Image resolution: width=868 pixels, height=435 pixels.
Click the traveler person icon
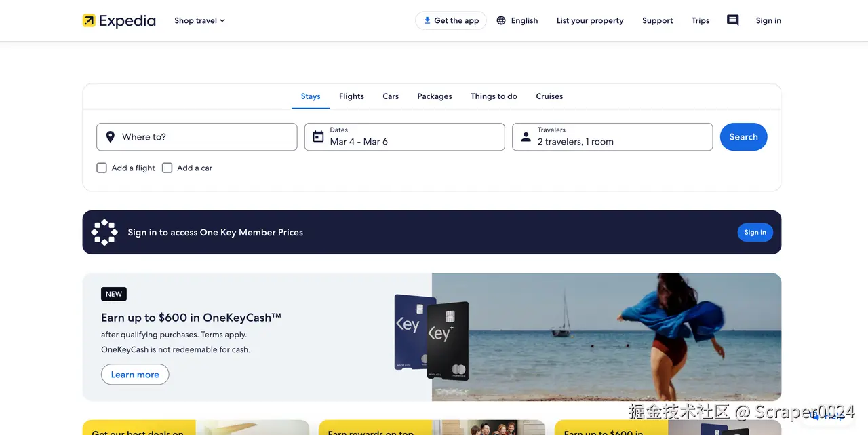526,136
